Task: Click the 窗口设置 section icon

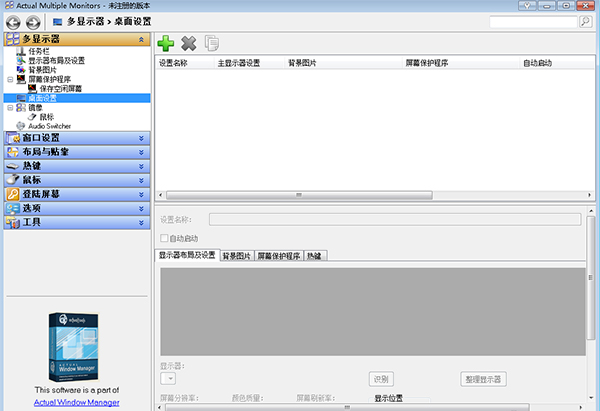Action: (13, 138)
